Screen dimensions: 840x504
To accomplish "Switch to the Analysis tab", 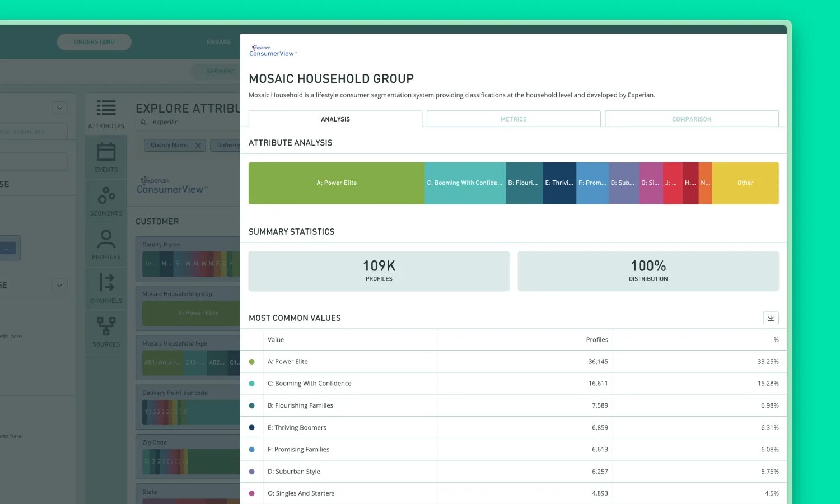I will 335,119.
